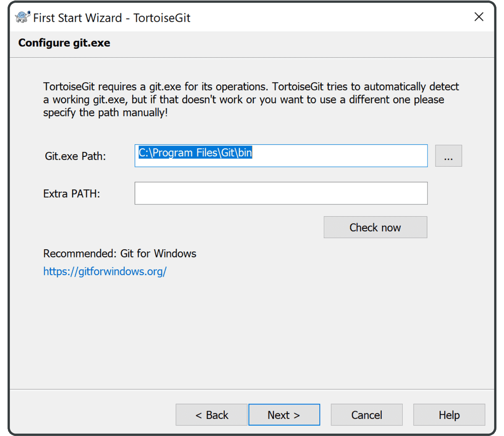Close the wizard with the X button
The image size is (504, 436).
(x=479, y=17)
